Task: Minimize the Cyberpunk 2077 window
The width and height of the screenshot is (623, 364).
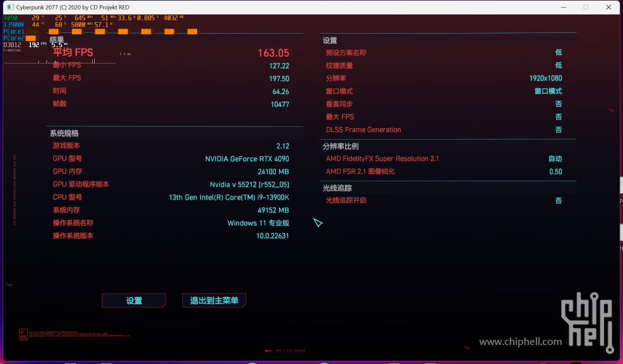Action: point(564,7)
